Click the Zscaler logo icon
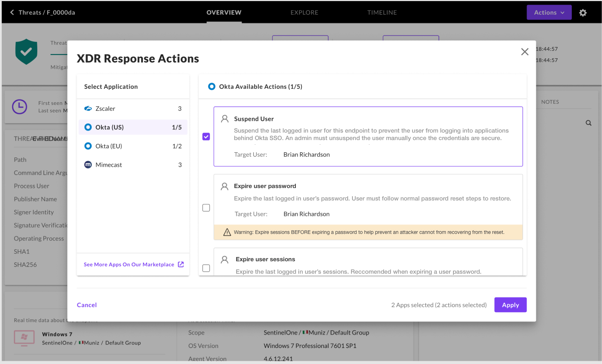 click(x=88, y=108)
